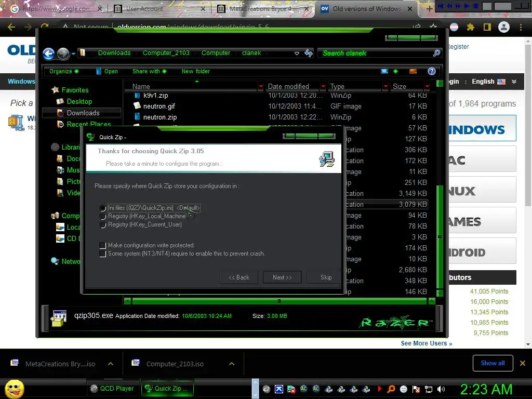
Task: Click the striped flag extension icon
Action: 454,27
